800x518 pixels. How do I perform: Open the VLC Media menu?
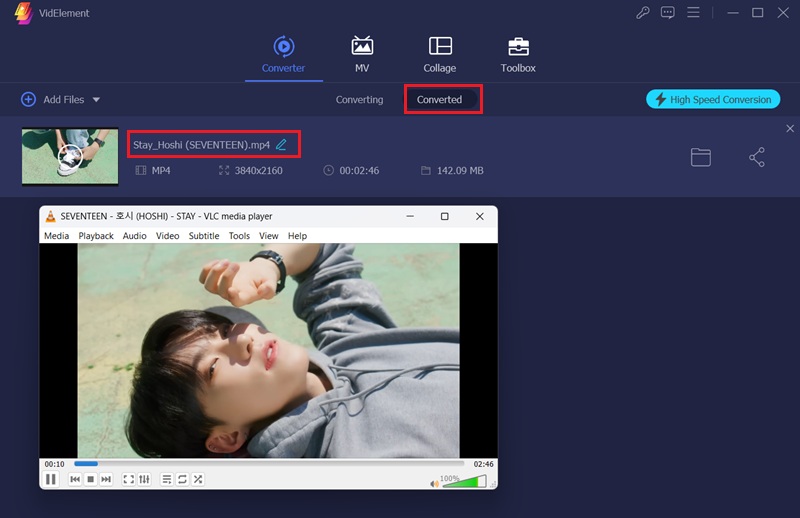(x=57, y=236)
